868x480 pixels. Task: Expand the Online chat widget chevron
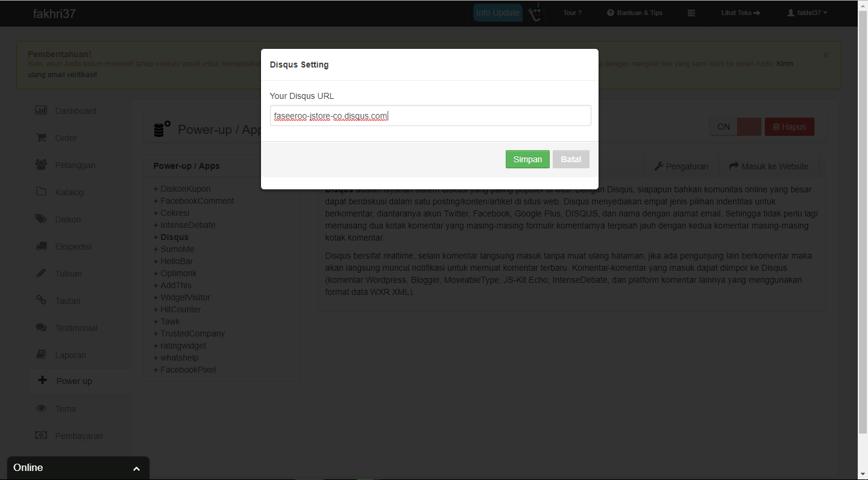coord(136,469)
